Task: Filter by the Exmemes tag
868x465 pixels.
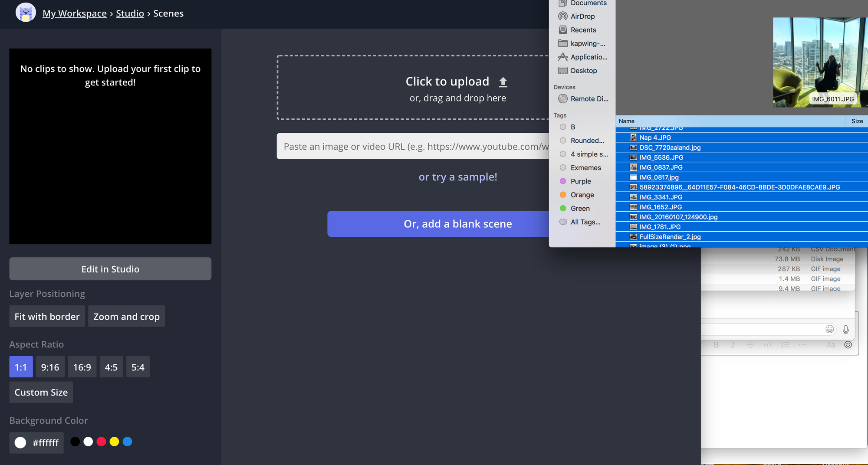Action: [x=580, y=168]
